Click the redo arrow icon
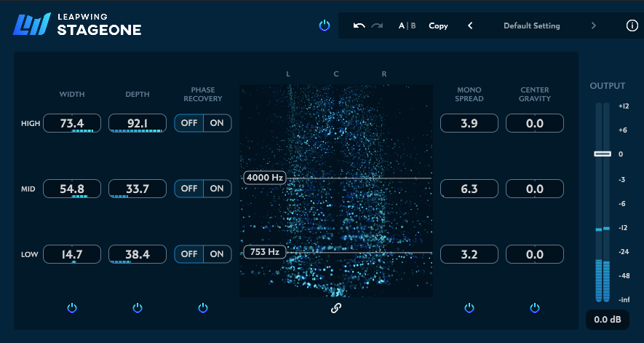 (x=377, y=26)
